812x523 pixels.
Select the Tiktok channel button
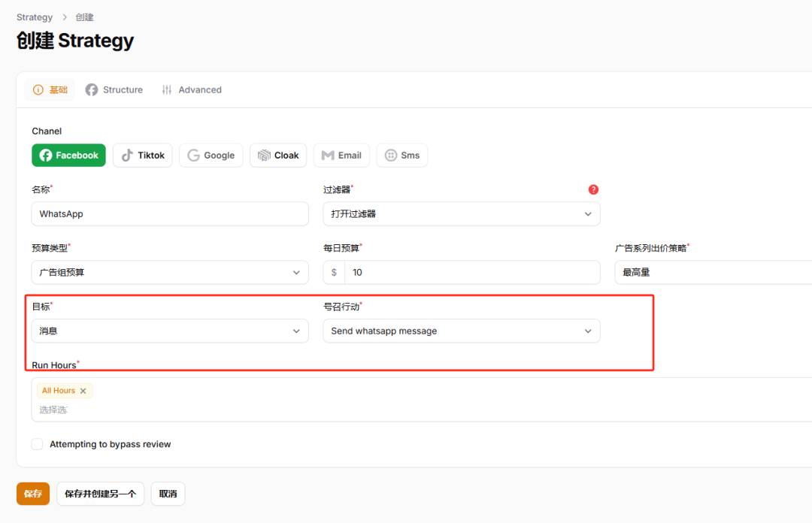tap(142, 156)
